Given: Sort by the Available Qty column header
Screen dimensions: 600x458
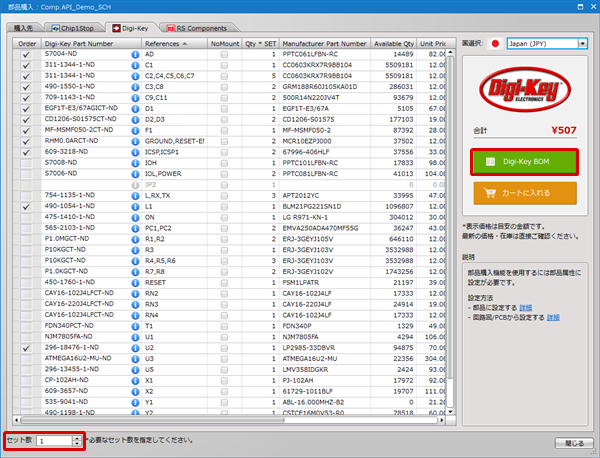Looking at the screenshot, I should click(x=393, y=44).
